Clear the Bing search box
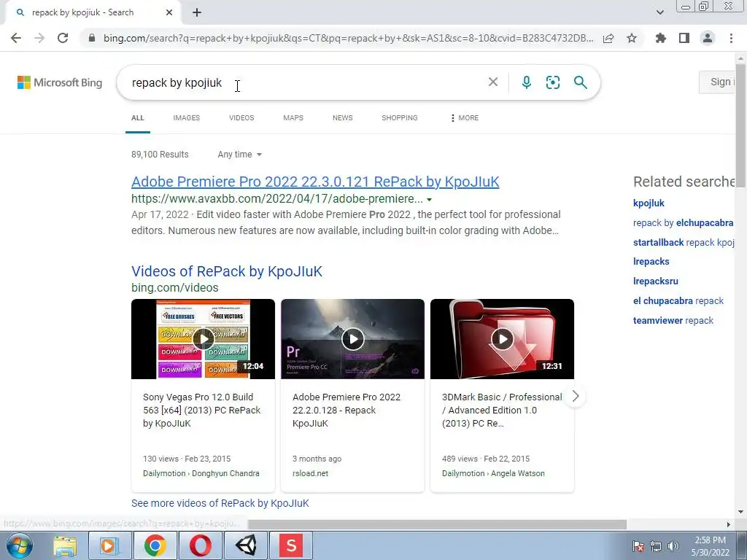Image resolution: width=747 pixels, height=560 pixels. point(493,82)
